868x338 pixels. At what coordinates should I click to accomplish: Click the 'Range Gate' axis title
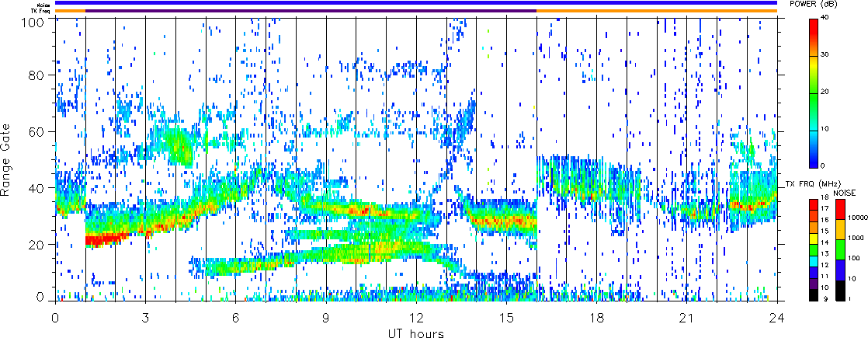(6, 159)
